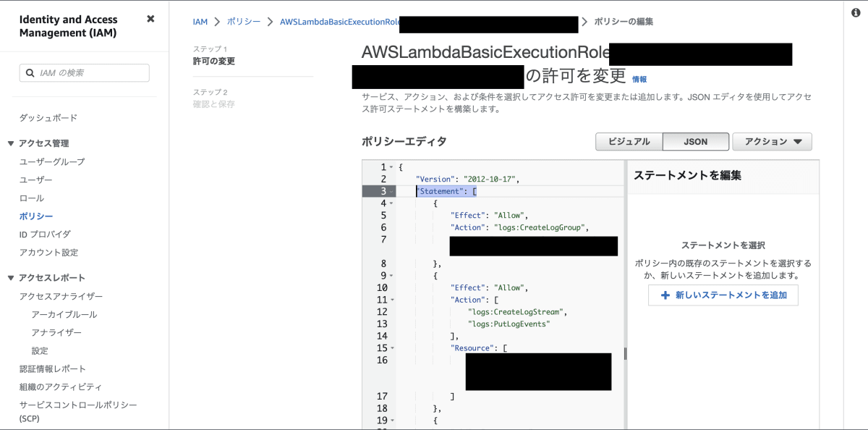Click ステップ 2 確認と保存 step
Screen dimensions: 868x430
214,98
